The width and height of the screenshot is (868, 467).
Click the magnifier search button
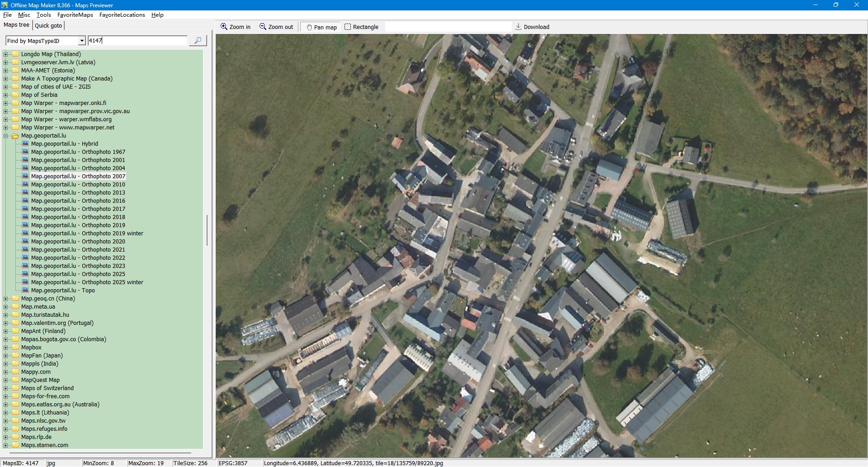[x=198, y=41]
